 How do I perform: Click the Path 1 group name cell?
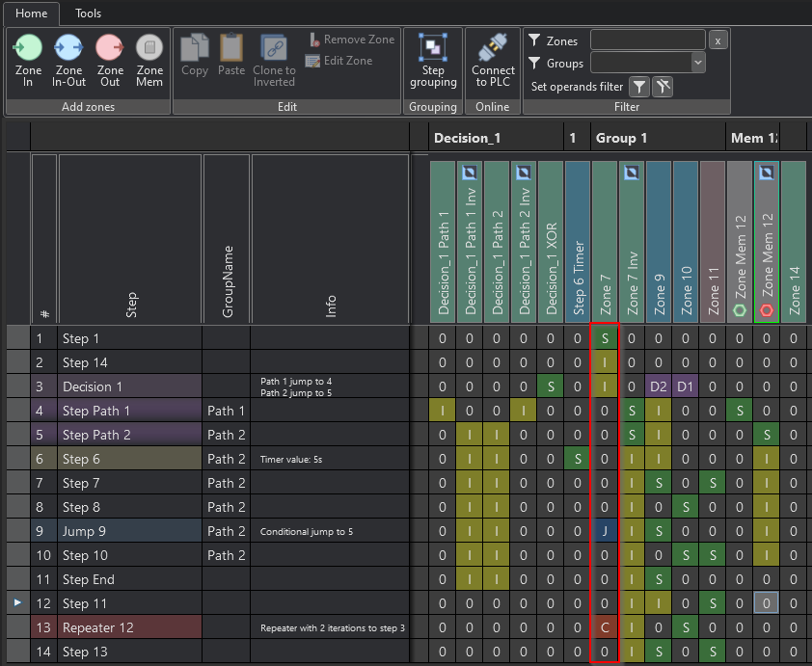pyautogui.click(x=227, y=411)
